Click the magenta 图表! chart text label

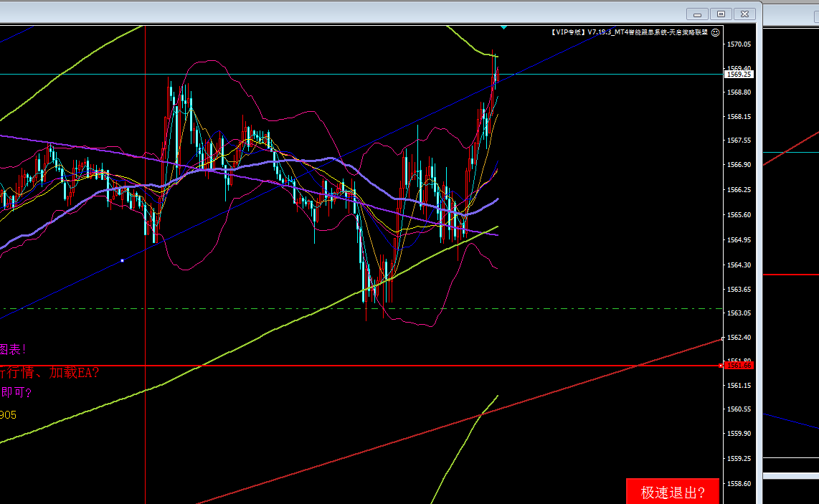13,349
